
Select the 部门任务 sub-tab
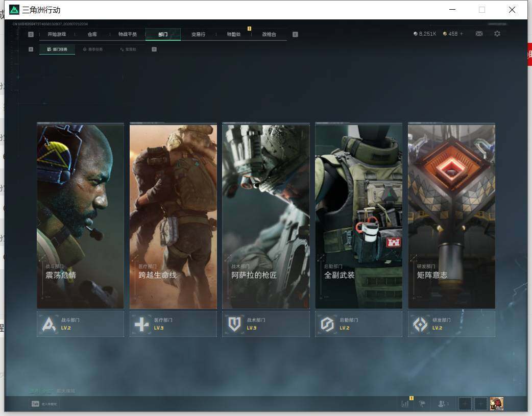pos(57,49)
